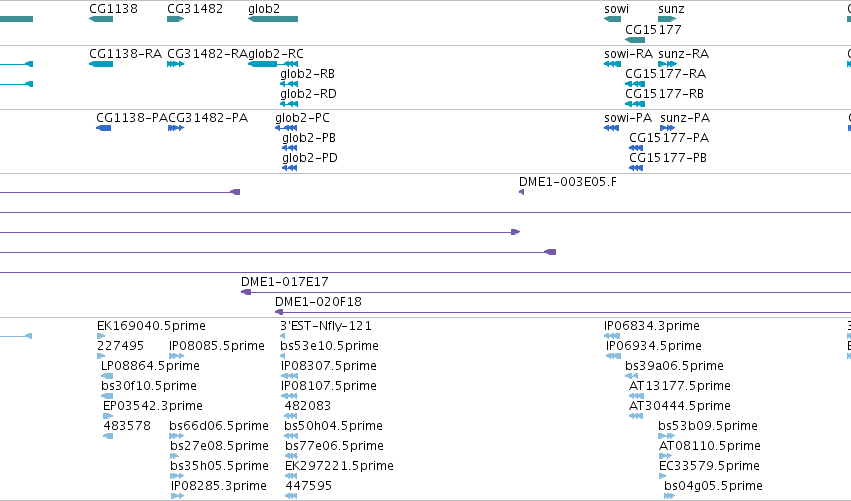Click the EC33579.5prime label
The image size is (851, 501).
pyautogui.click(x=709, y=466)
